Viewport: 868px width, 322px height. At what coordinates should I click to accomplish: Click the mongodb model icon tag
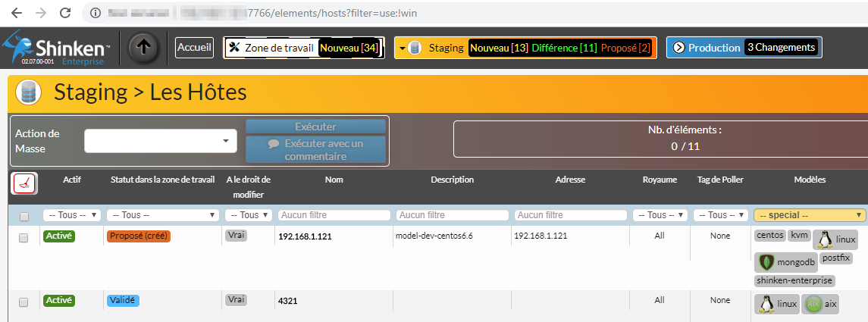pos(785,263)
